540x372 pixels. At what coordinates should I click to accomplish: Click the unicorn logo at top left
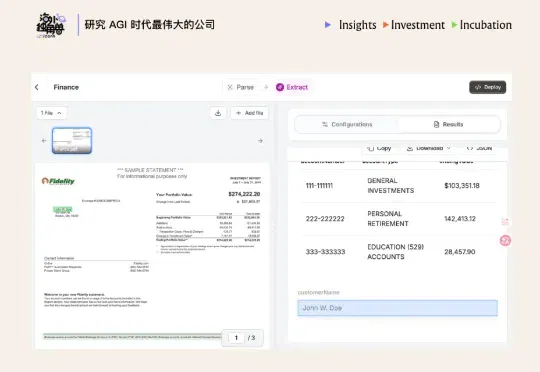tap(51, 25)
